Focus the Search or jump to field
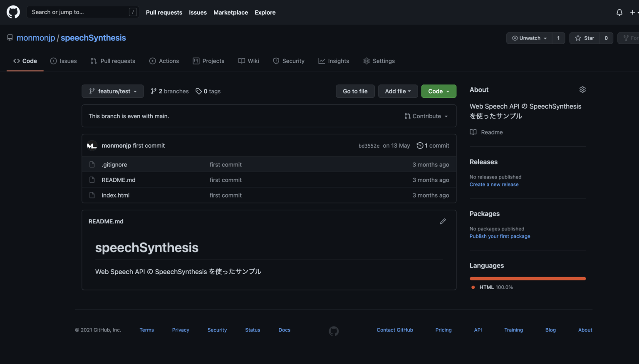The width and height of the screenshot is (639, 364). pyautogui.click(x=83, y=12)
